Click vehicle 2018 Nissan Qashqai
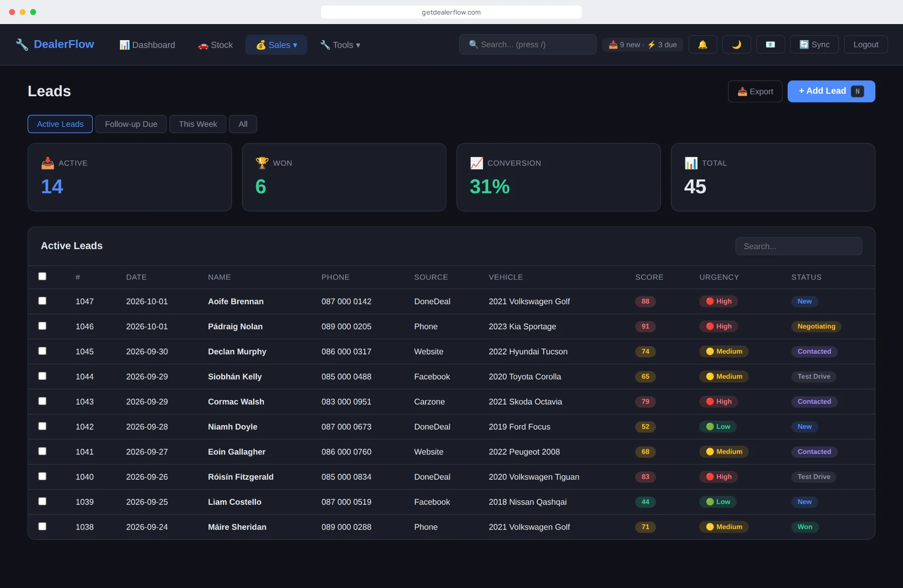 click(528, 502)
